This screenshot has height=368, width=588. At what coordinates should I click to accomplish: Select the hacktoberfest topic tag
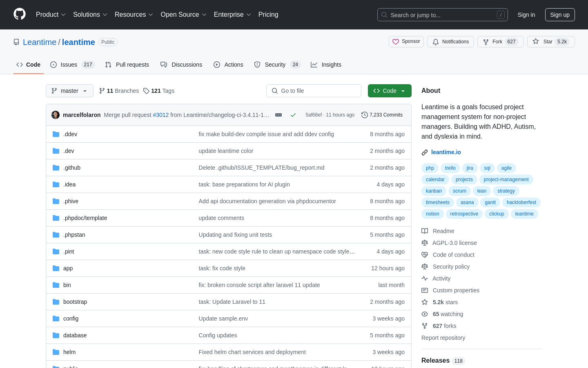pos(521,202)
